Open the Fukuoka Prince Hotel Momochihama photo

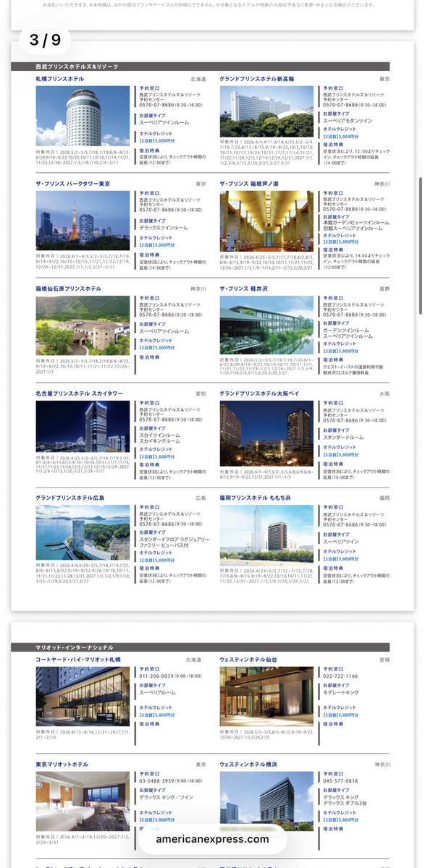tap(266, 535)
